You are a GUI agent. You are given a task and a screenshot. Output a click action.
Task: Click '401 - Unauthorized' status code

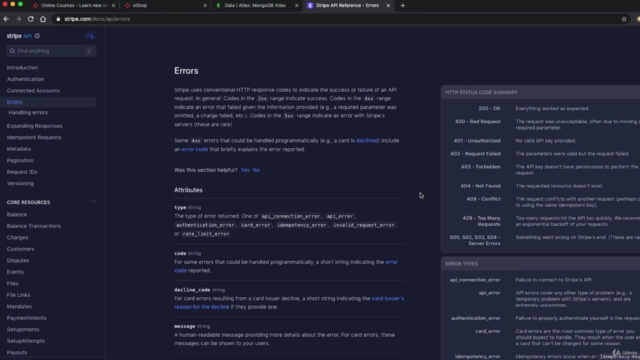(x=477, y=141)
